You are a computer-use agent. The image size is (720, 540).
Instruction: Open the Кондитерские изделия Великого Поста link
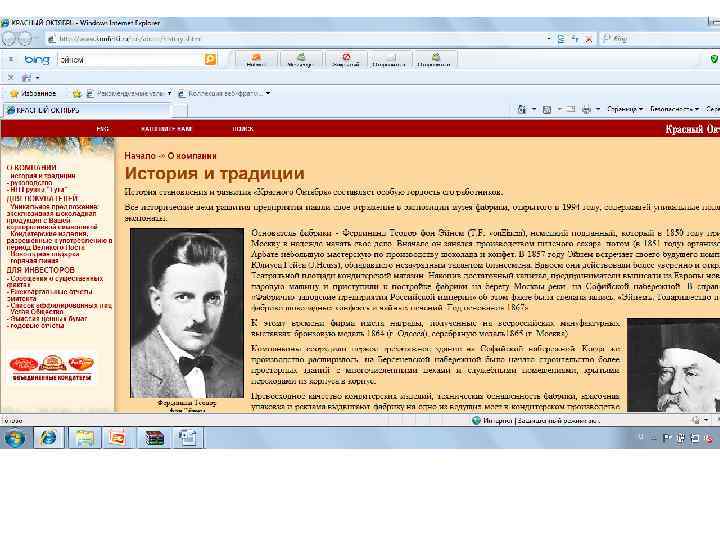click(x=59, y=241)
